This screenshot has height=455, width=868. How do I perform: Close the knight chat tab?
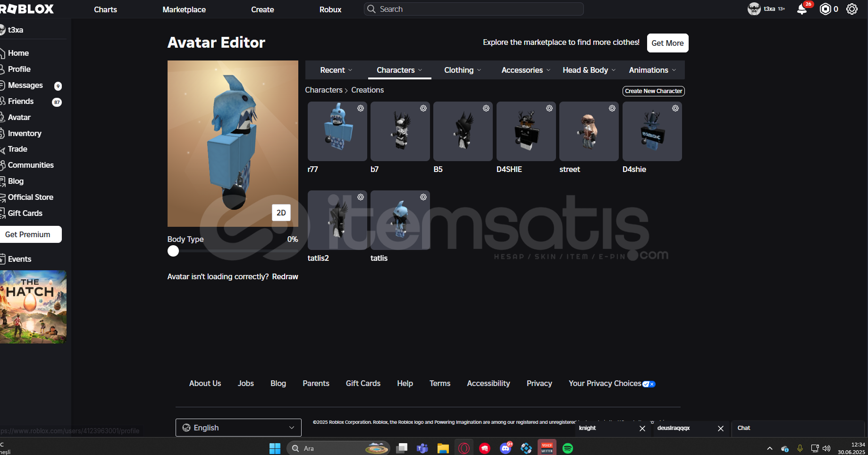pyautogui.click(x=642, y=429)
